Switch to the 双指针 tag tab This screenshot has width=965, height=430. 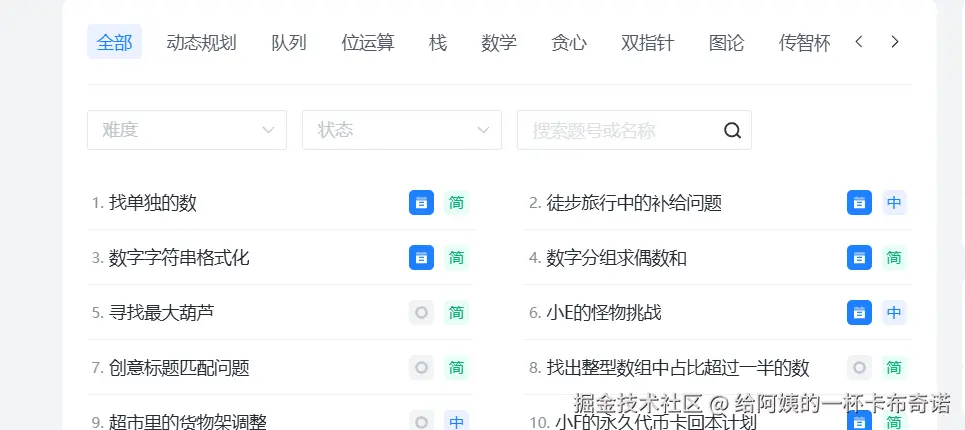point(647,42)
